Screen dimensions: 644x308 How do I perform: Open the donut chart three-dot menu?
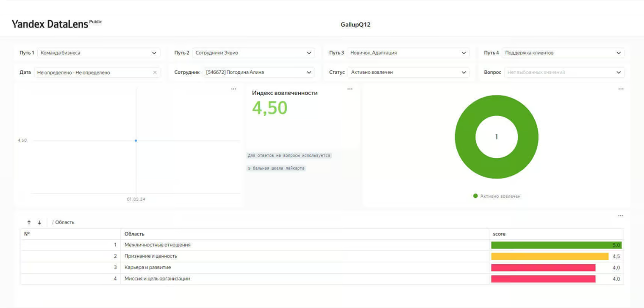tap(621, 89)
